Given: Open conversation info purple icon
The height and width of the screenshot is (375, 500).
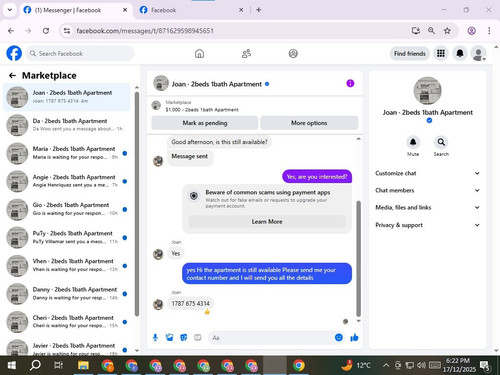Looking at the screenshot, I should (x=350, y=83).
